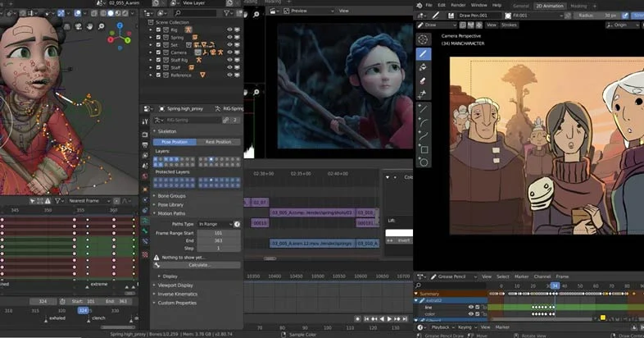Screen dimensions: 644x338
Task: Open the Nearest Frame dropdown
Action: 88,201
